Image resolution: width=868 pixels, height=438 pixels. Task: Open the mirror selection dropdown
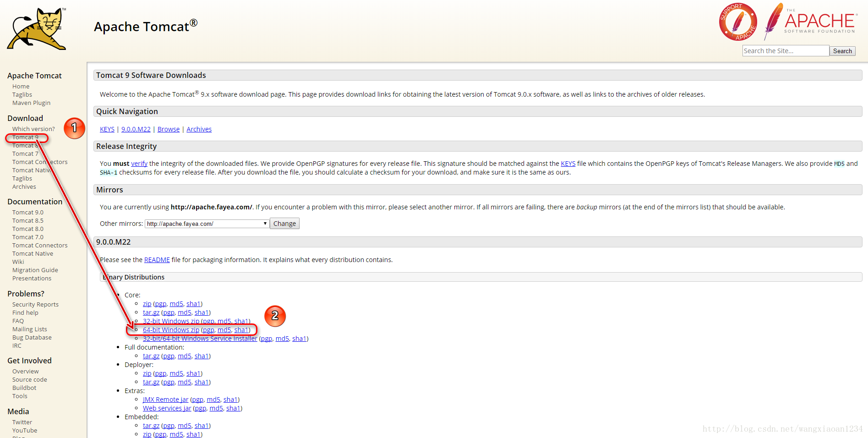pos(207,224)
